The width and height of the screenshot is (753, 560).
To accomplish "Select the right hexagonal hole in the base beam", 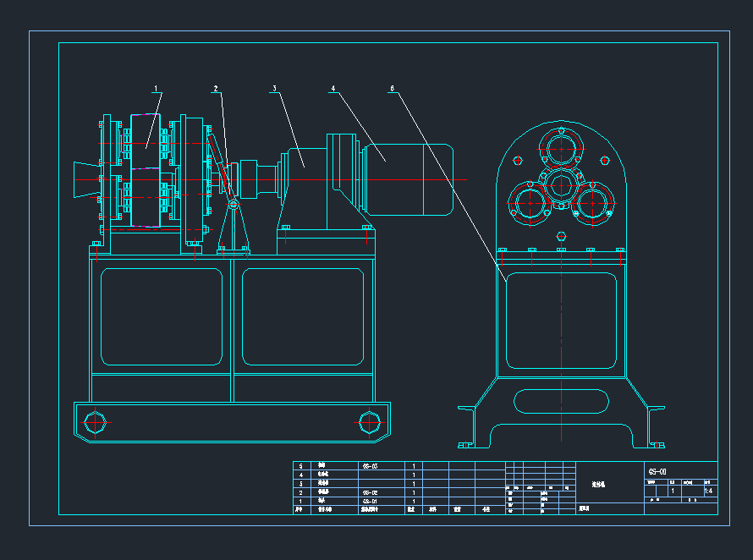I will click(x=369, y=421).
